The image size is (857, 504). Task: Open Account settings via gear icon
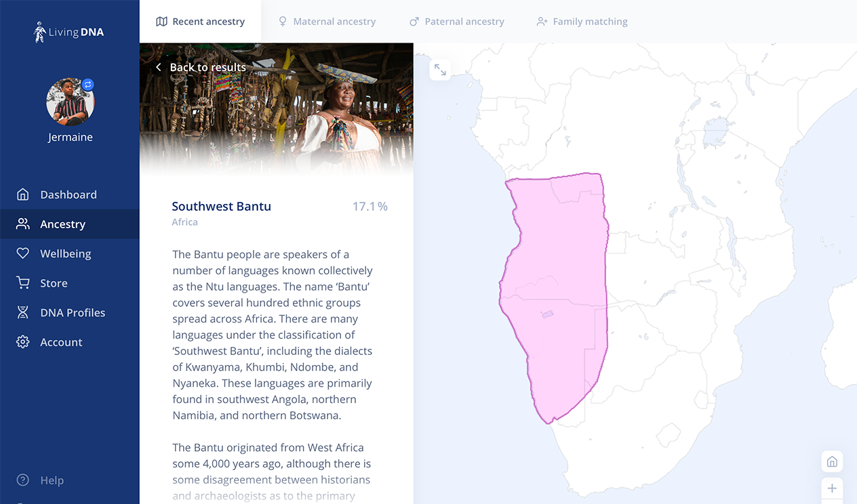point(23,342)
